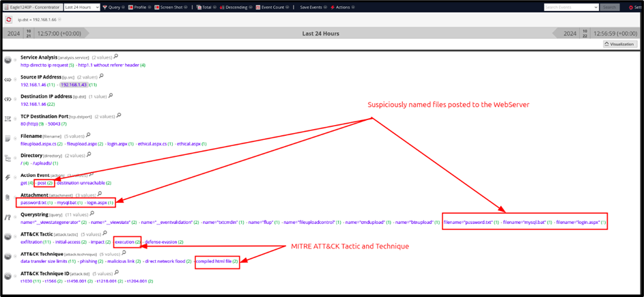
Task: Click the red Settings gear icon
Action: (631, 8)
